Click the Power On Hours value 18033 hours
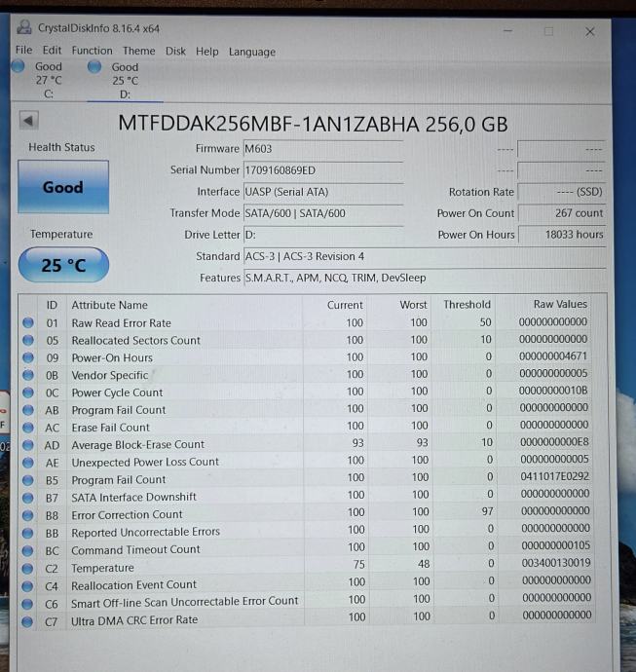The image size is (636, 672). pos(561,235)
